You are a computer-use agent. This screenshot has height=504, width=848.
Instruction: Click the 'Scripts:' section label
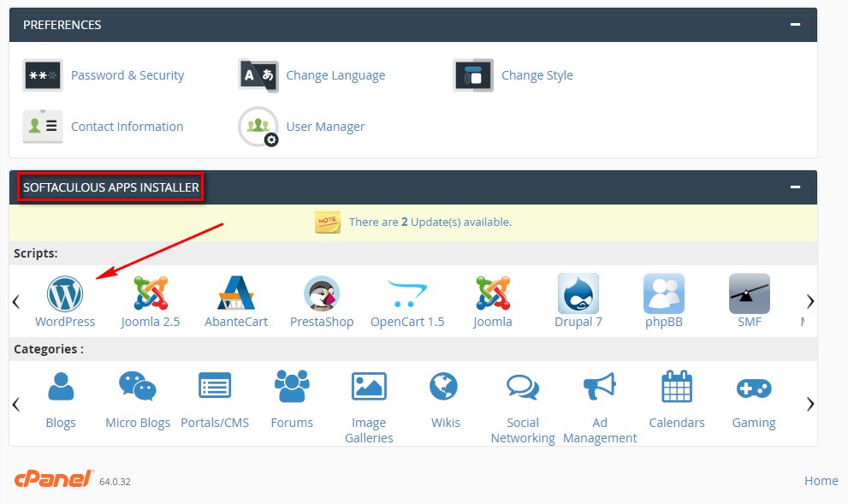(36, 253)
